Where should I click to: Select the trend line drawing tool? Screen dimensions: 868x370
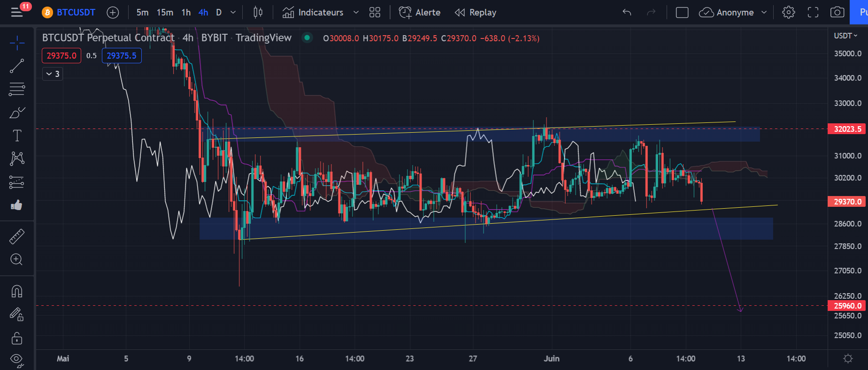[x=17, y=66]
